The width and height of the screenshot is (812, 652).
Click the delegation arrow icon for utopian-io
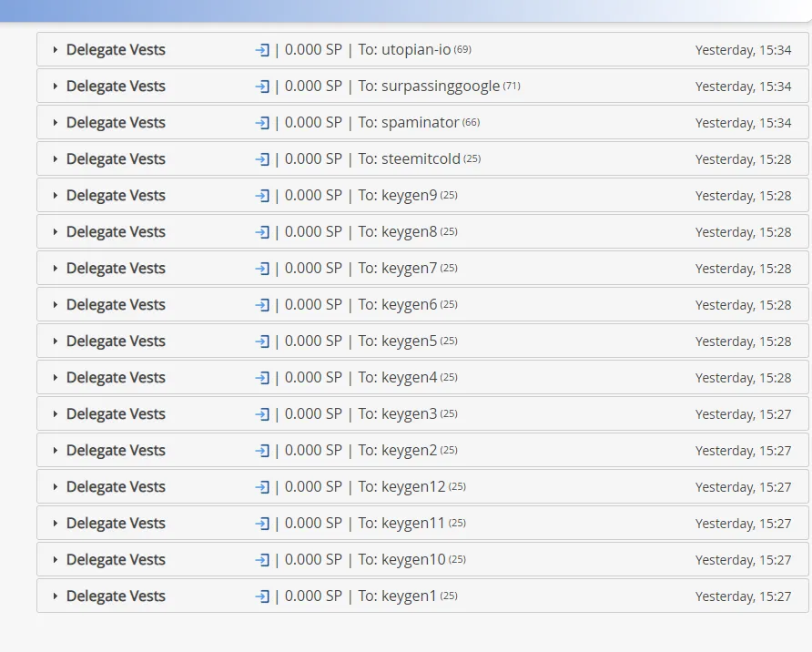[262, 50]
